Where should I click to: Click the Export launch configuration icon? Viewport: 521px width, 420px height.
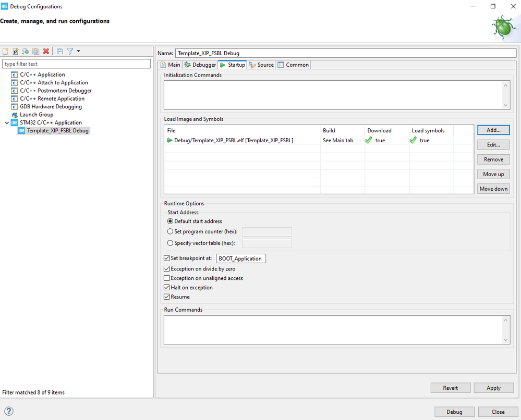click(26, 51)
